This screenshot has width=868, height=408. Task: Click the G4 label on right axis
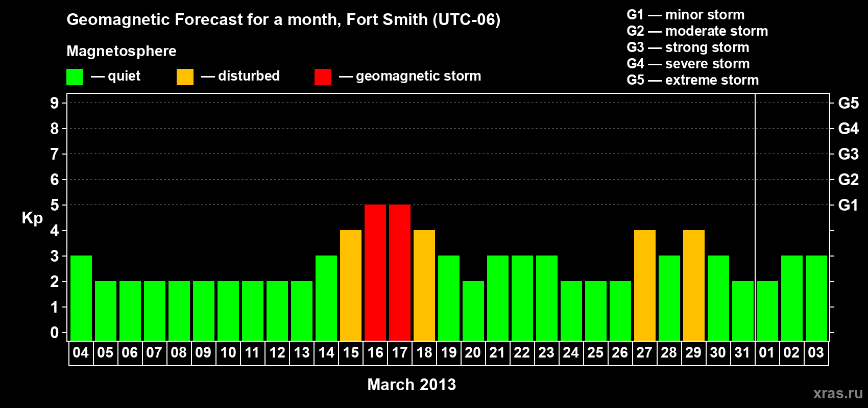(848, 129)
